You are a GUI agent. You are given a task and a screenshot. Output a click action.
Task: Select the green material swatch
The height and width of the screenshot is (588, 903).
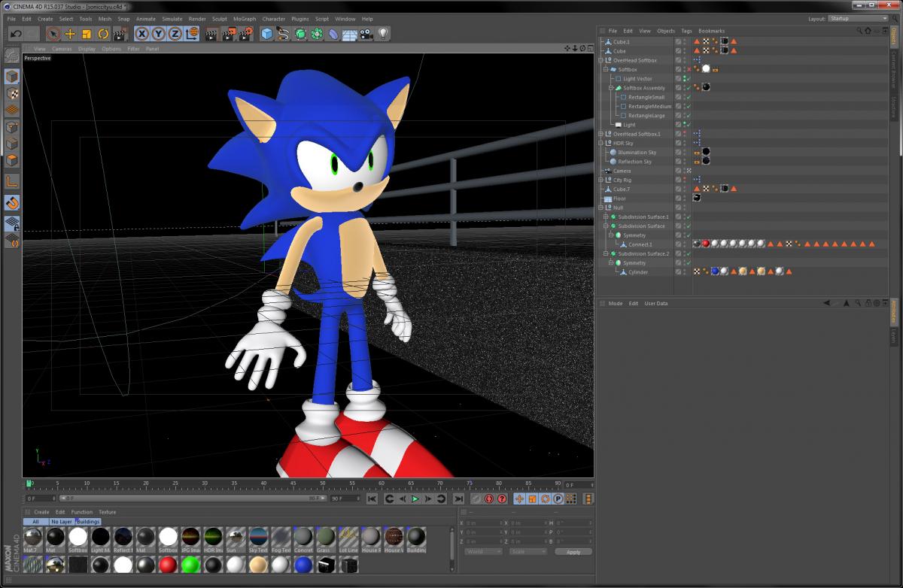(190, 564)
